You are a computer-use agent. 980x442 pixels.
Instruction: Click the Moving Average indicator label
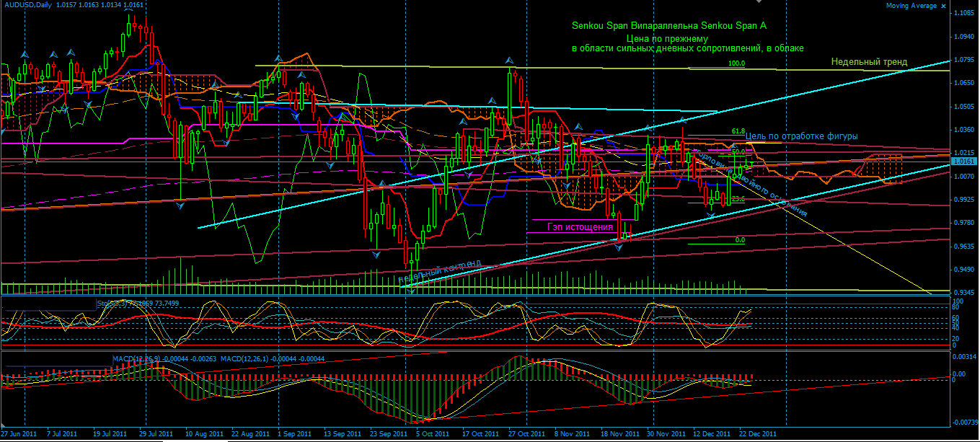(911, 6)
